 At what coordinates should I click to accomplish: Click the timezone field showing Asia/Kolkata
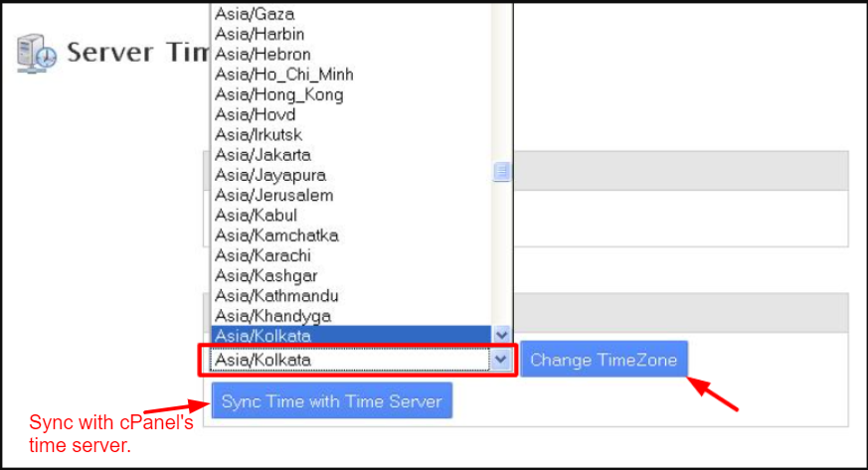tap(350, 360)
